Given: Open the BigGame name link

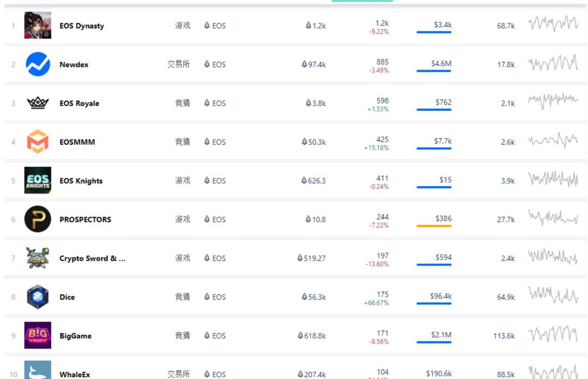Looking at the screenshot, I should click(76, 336).
